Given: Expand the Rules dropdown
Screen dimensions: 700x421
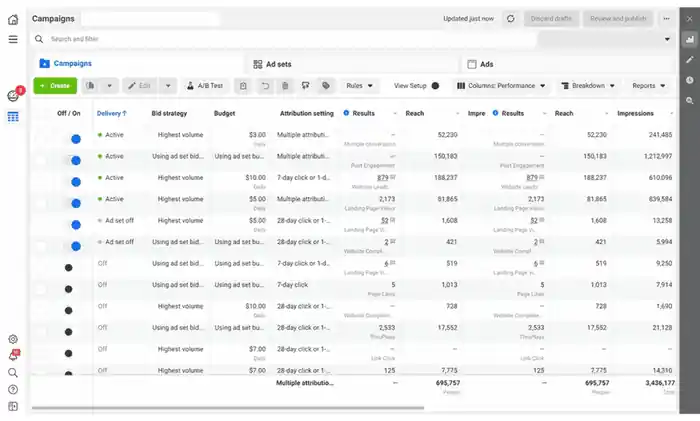Looking at the screenshot, I should pyautogui.click(x=359, y=86).
